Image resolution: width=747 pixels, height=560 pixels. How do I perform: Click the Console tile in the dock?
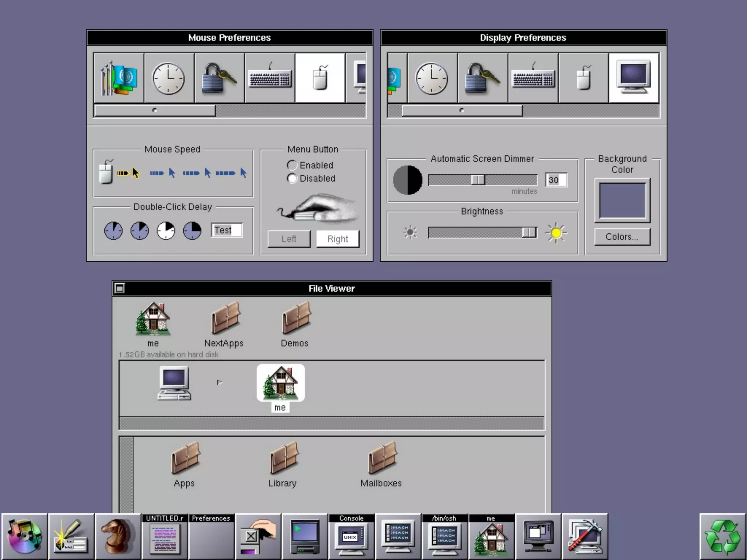coord(351,537)
